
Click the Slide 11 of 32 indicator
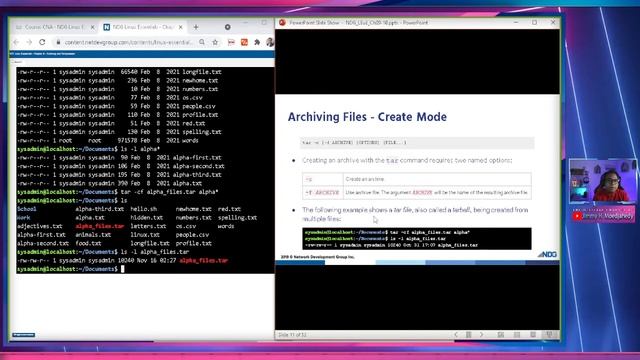[x=292, y=335]
